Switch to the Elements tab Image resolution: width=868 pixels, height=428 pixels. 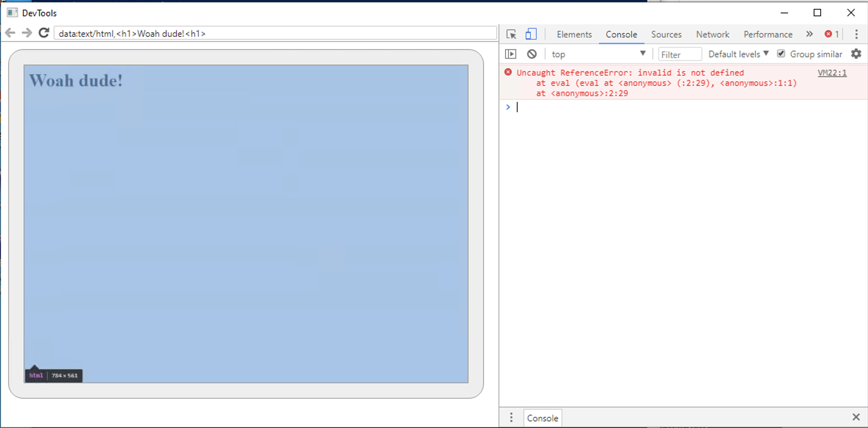[574, 34]
